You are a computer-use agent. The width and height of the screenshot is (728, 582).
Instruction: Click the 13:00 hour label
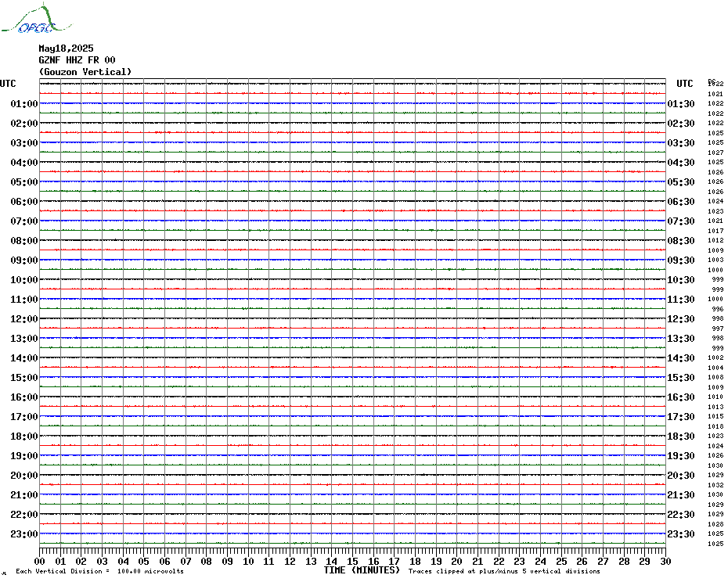[24, 339]
